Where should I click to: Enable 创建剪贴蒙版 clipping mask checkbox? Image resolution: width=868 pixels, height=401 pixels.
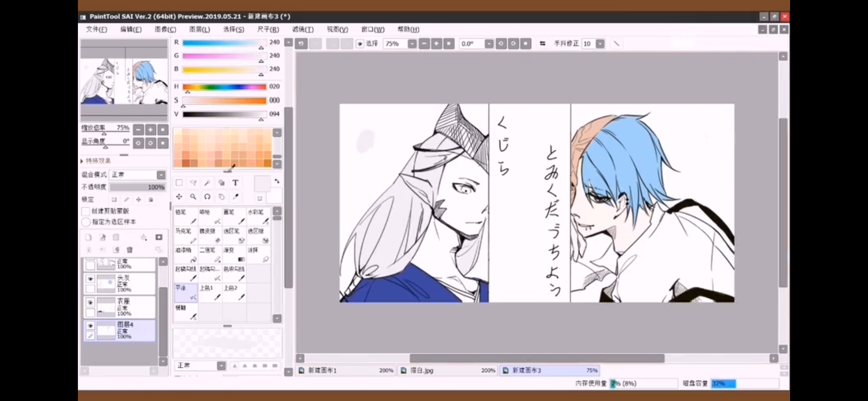[x=86, y=211]
